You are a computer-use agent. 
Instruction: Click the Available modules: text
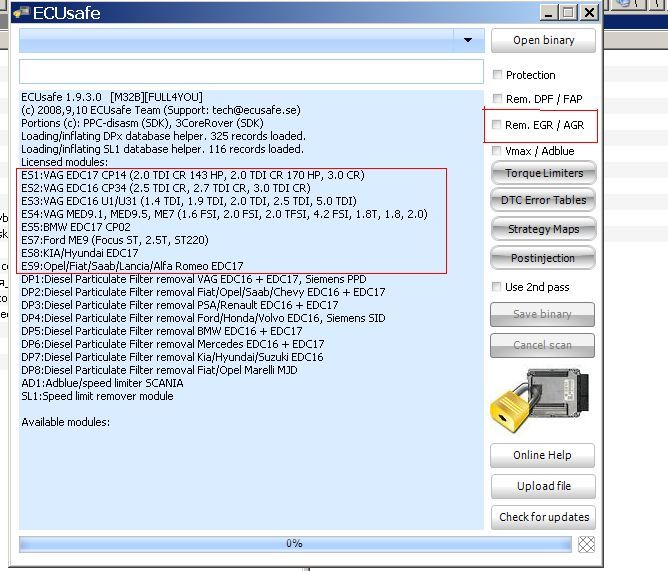(66, 422)
